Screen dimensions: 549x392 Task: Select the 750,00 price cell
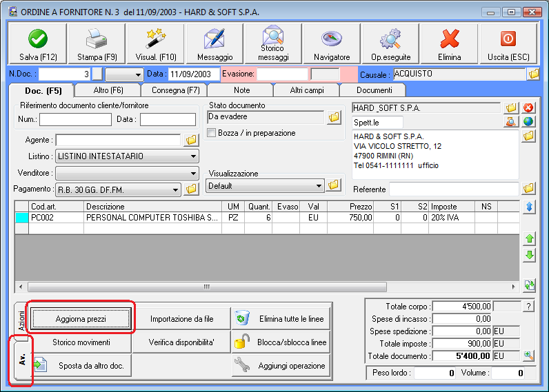(350, 218)
